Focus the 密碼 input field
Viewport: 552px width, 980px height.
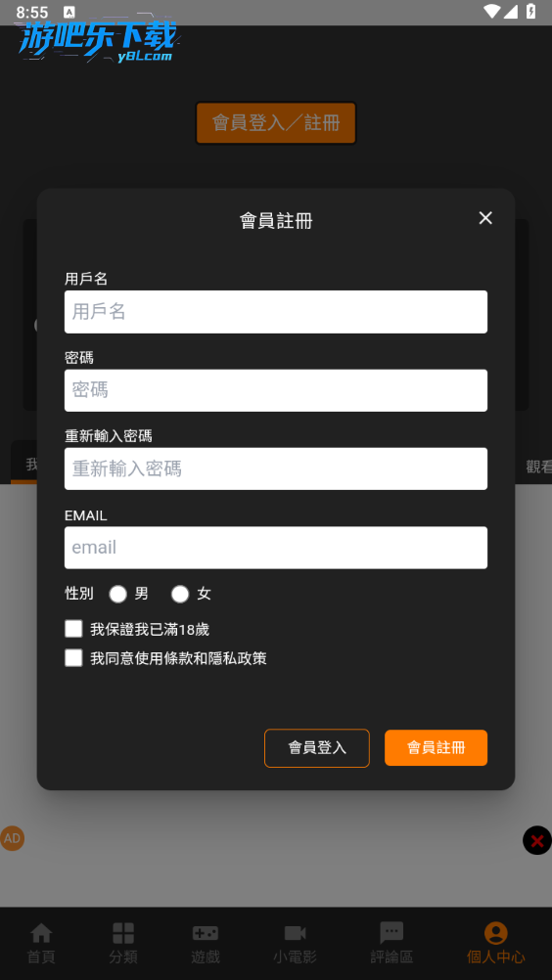276,390
